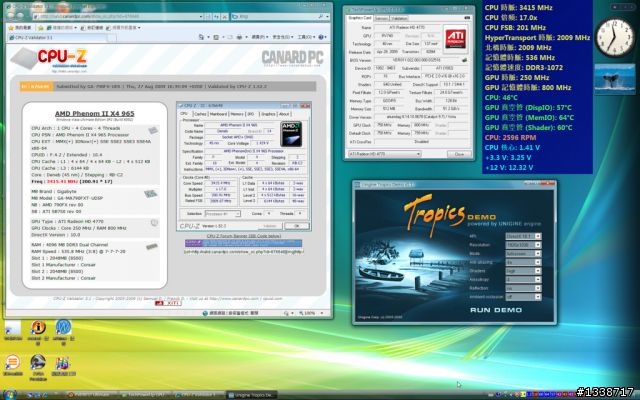Click the IE Home icon in command bar
This screenshot has width=640, height=400.
point(201,37)
